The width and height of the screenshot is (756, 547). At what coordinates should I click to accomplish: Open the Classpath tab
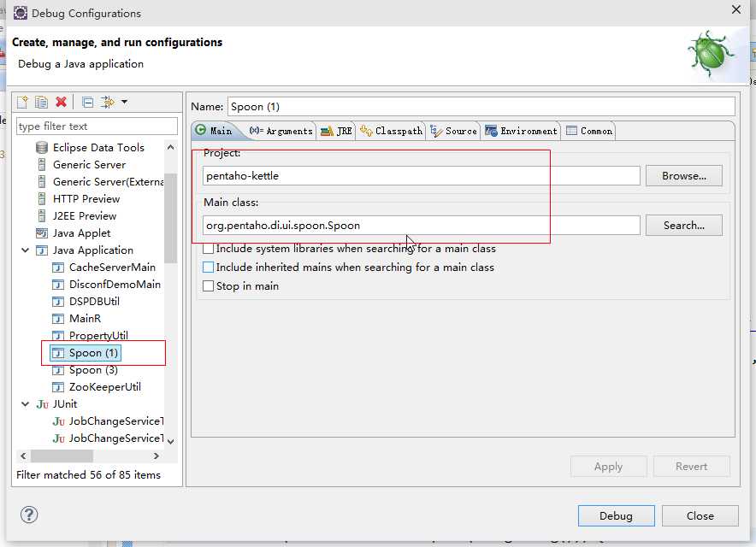click(391, 131)
